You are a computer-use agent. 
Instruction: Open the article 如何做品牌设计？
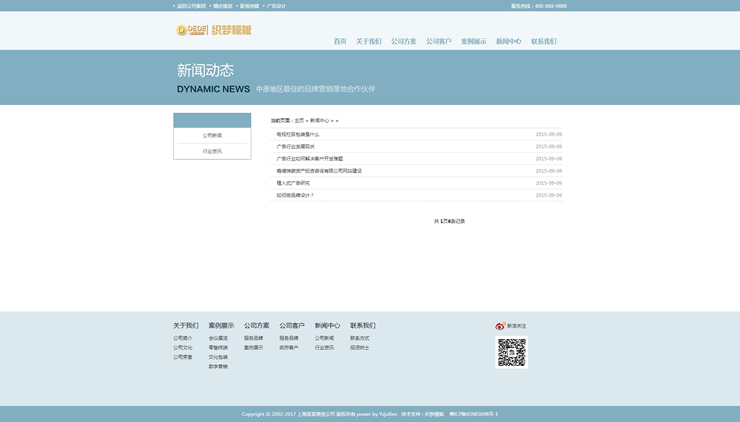click(295, 195)
